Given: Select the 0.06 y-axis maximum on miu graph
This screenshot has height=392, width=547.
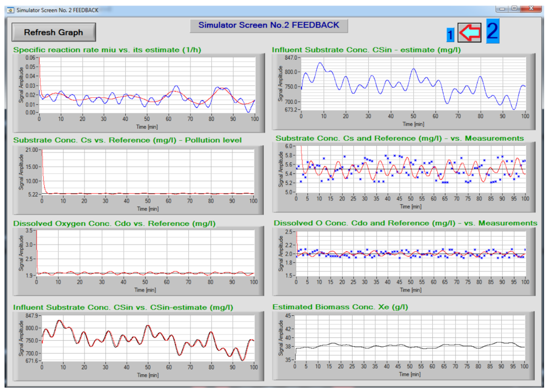Looking at the screenshot, I should 30,57.
